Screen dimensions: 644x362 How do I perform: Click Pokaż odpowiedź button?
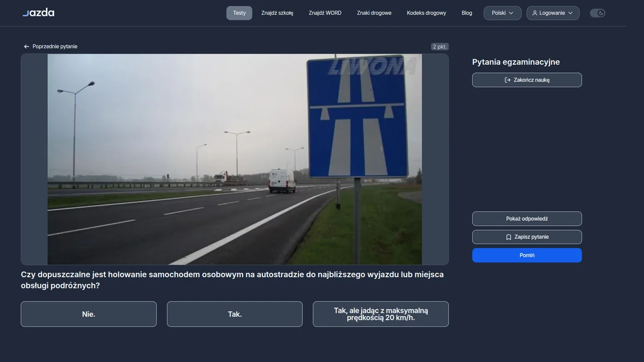[527, 219]
